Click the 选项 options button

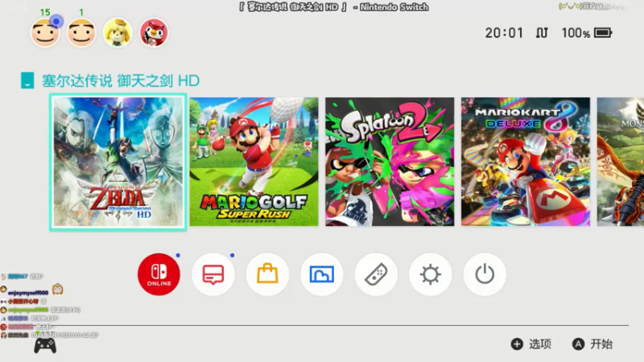click(x=531, y=344)
